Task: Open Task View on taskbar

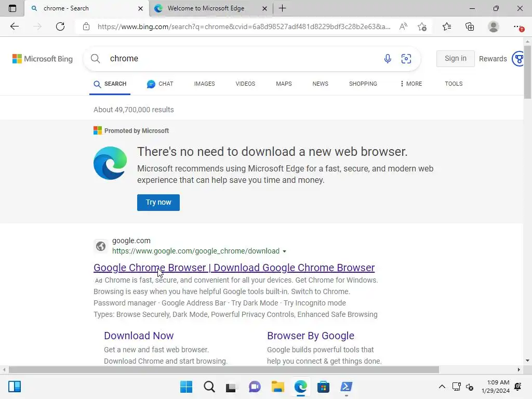Action: coord(231,387)
